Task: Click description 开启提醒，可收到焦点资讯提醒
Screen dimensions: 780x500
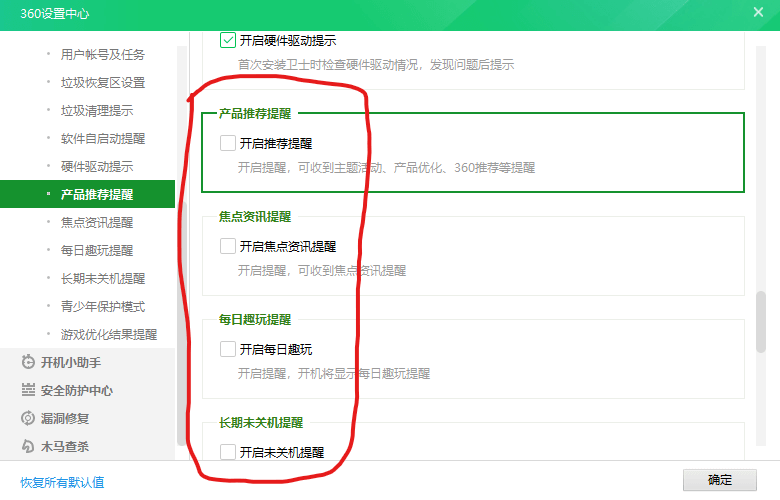Action: 321,271
